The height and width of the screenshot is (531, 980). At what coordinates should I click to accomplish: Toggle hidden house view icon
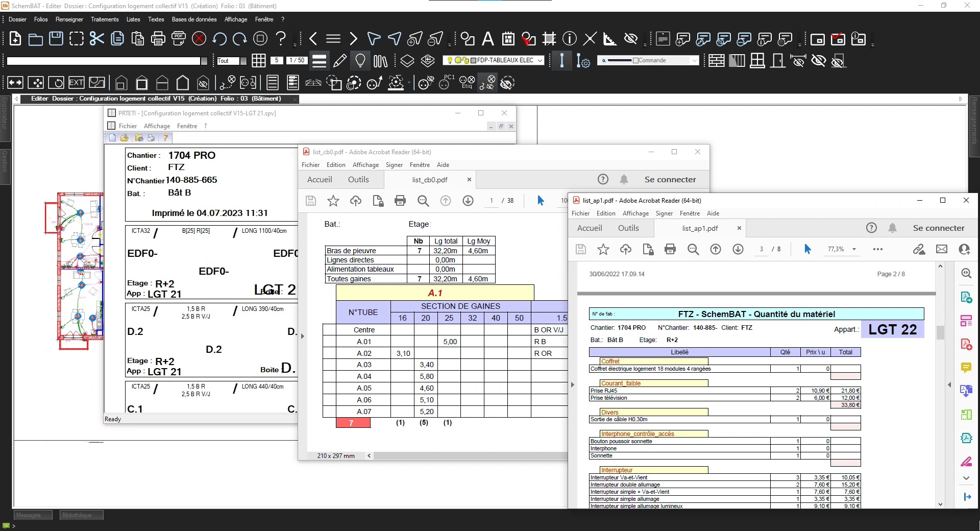click(x=203, y=83)
